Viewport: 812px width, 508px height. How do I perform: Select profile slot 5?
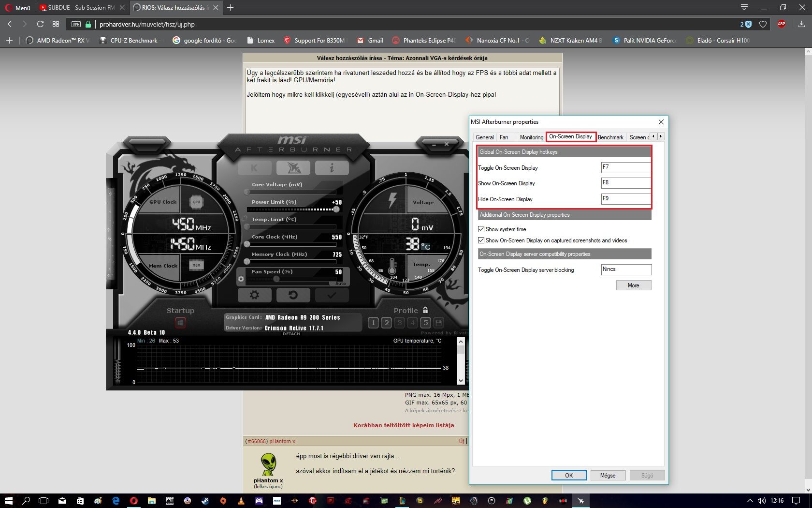click(425, 323)
